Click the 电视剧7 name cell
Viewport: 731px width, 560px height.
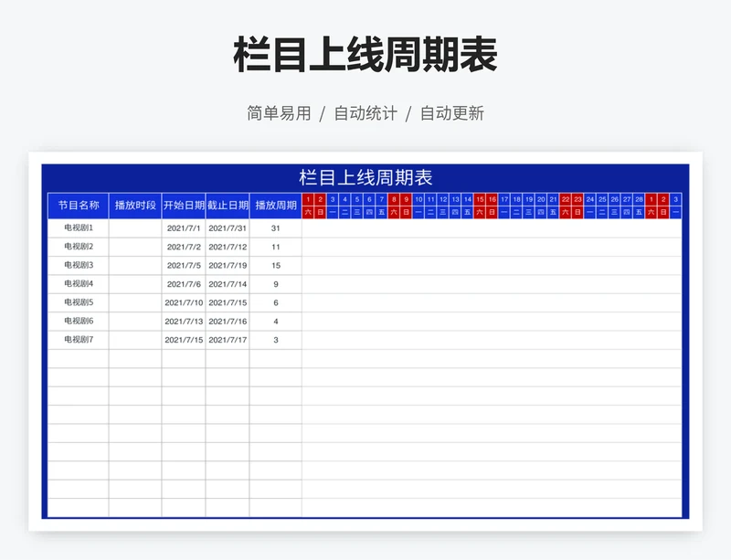point(79,340)
